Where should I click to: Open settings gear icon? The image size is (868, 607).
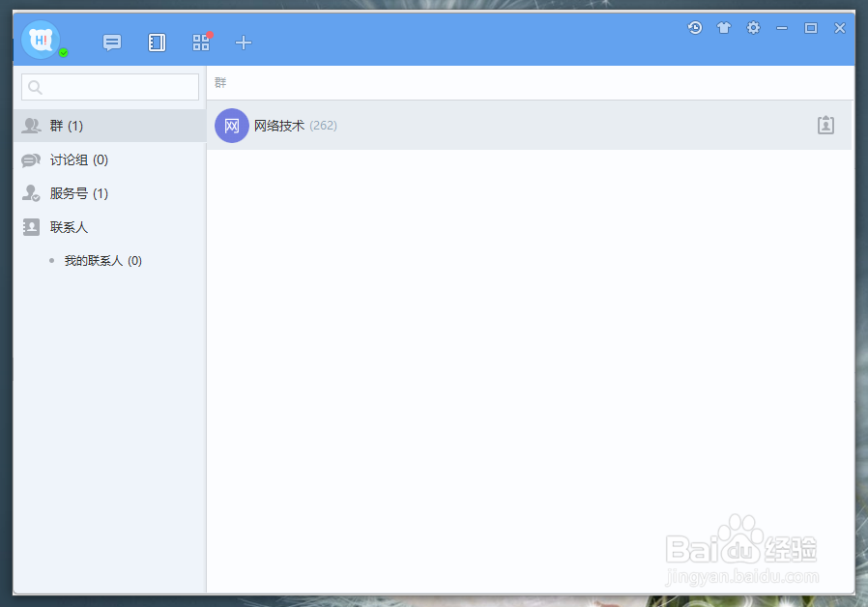tap(753, 28)
